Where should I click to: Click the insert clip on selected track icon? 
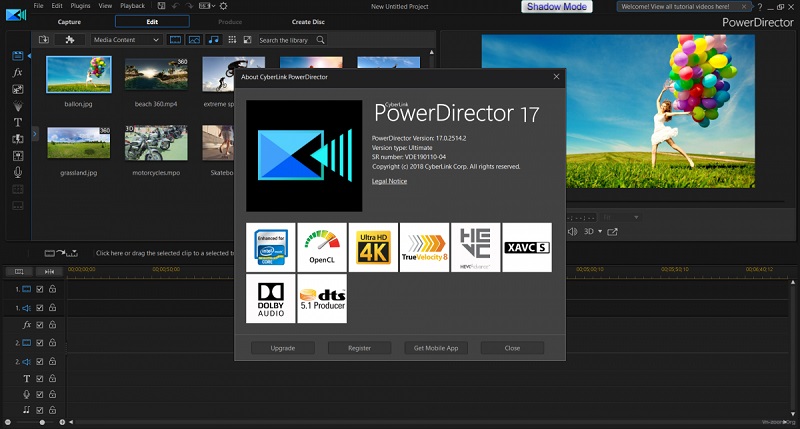pos(61,253)
